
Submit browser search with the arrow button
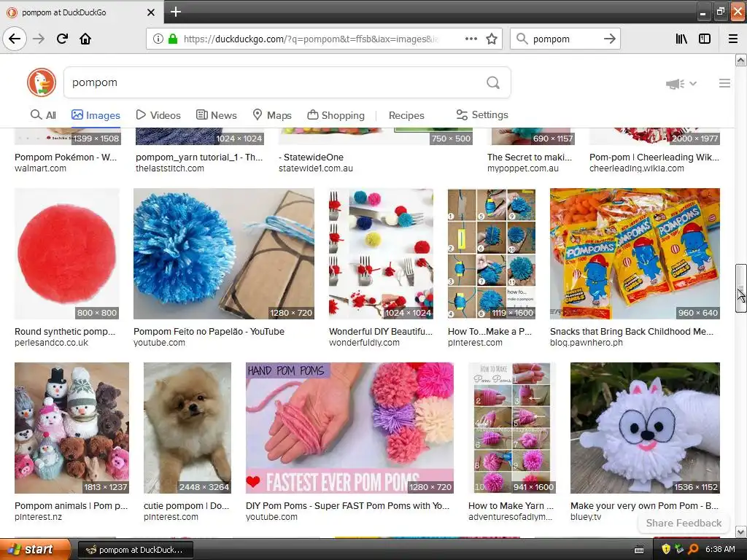point(609,39)
